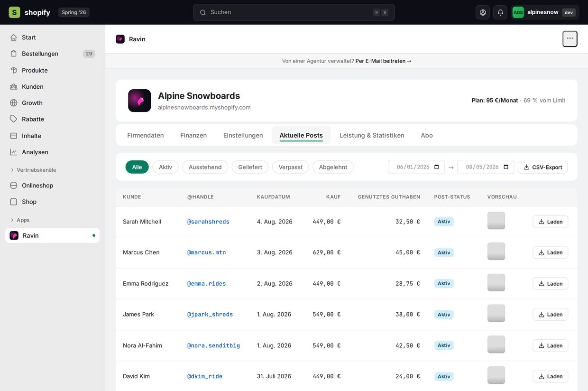588x391 pixels.
Task: Open the end date calendar picker icon
Action: pos(506,167)
